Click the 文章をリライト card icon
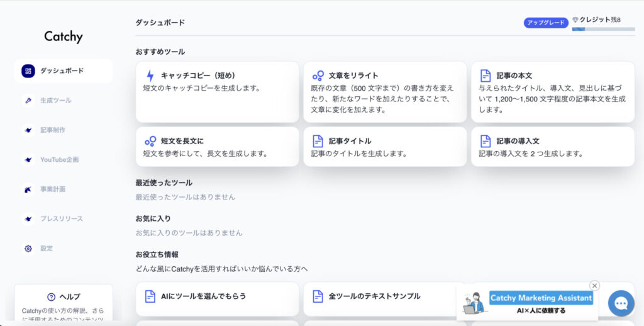 (x=318, y=76)
